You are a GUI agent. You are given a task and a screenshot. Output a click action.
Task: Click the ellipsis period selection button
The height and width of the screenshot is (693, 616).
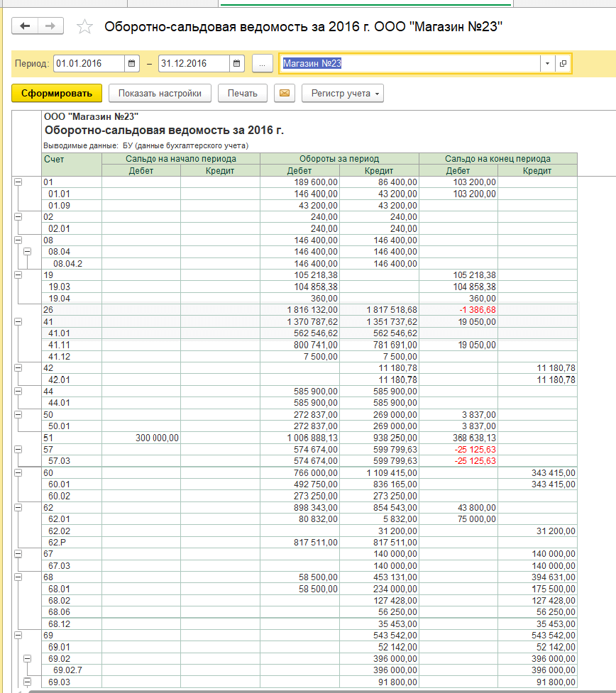(x=262, y=64)
